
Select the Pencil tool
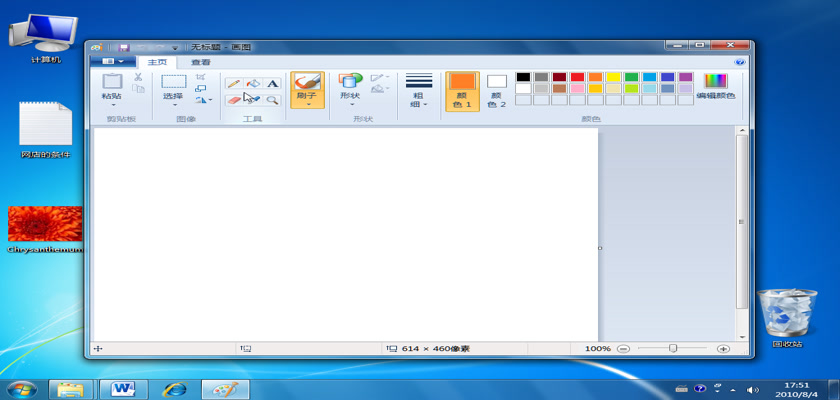tap(233, 84)
